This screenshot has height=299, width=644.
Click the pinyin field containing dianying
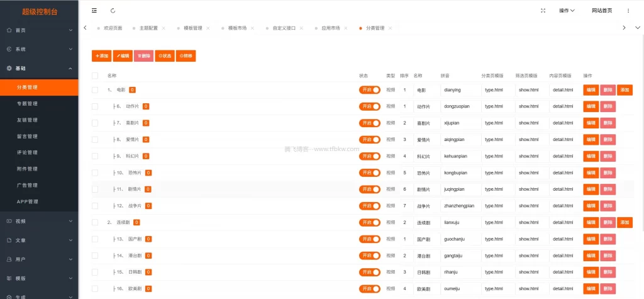pyautogui.click(x=459, y=90)
